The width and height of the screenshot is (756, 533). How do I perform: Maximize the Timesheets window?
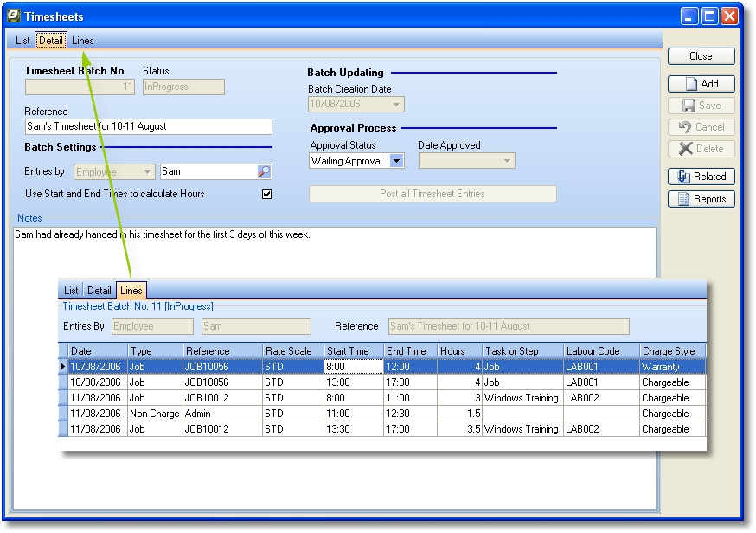coord(710,16)
